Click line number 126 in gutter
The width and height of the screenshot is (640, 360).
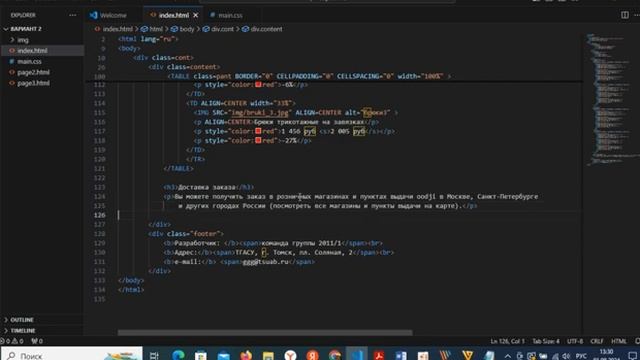(100, 215)
